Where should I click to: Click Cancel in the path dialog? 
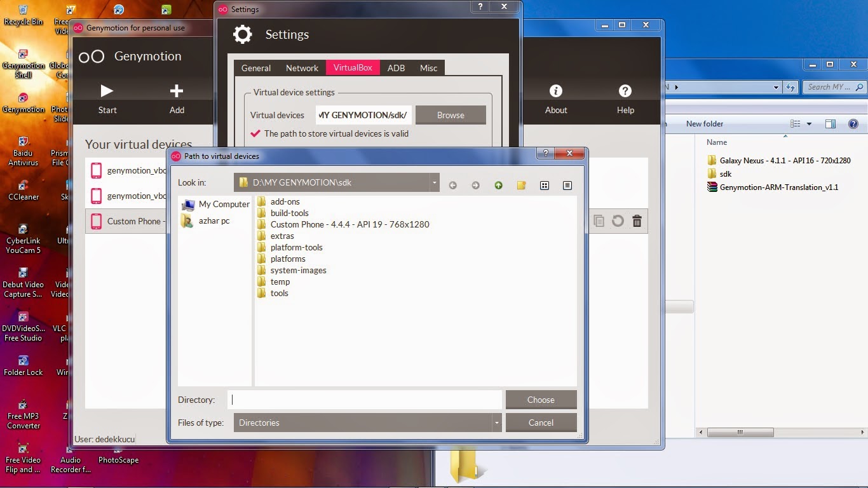click(x=541, y=423)
